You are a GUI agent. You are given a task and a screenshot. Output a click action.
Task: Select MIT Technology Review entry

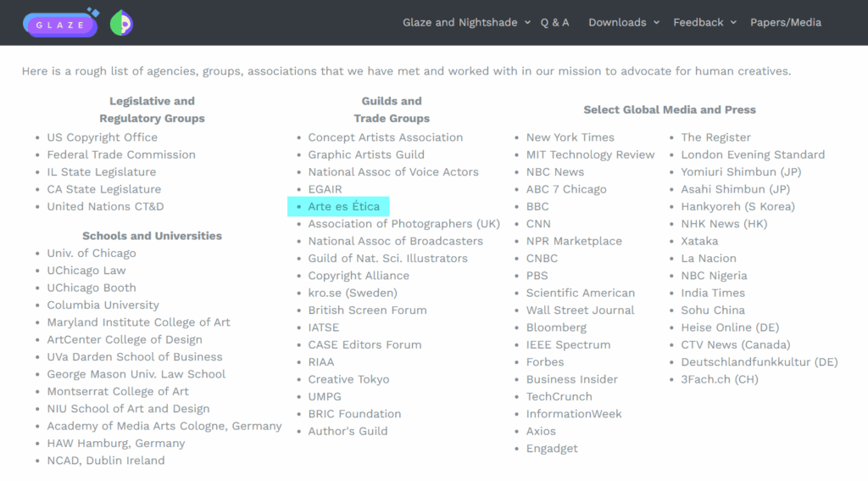pyautogui.click(x=590, y=155)
